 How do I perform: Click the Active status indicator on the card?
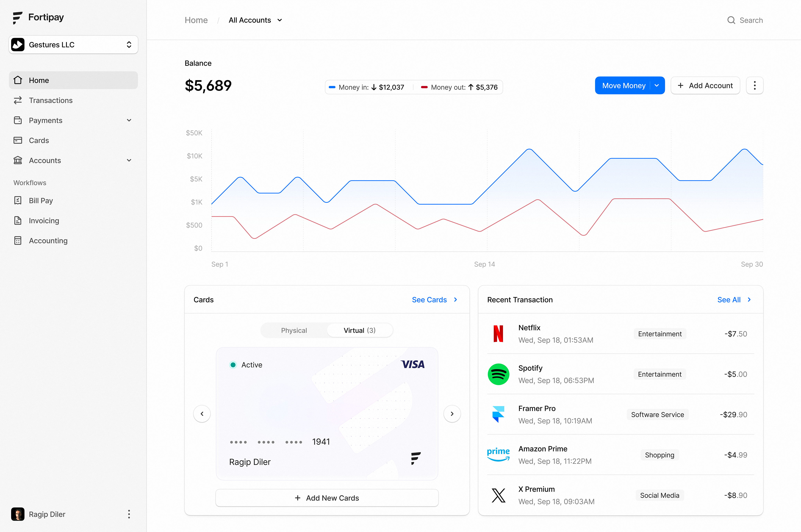pyautogui.click(x=233, y=365)
